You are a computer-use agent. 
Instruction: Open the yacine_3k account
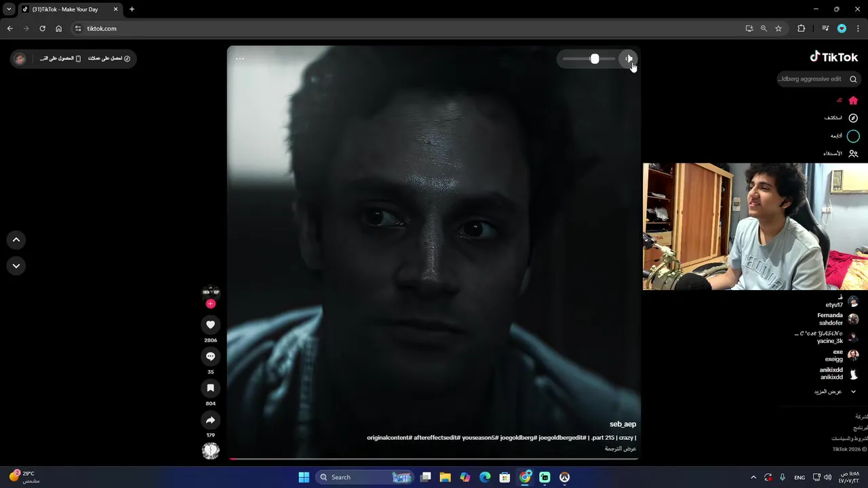pos(827,337)
